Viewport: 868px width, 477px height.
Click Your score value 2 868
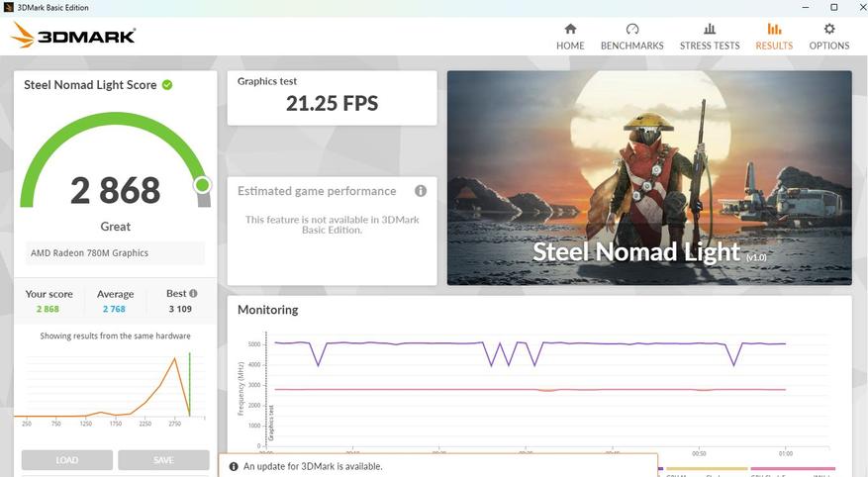click(48, 309)
